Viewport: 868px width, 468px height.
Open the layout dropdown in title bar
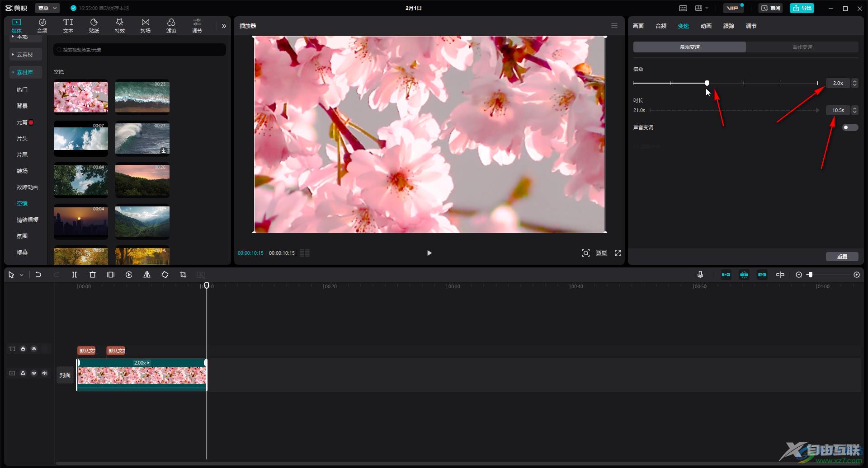tap(702, 8)
